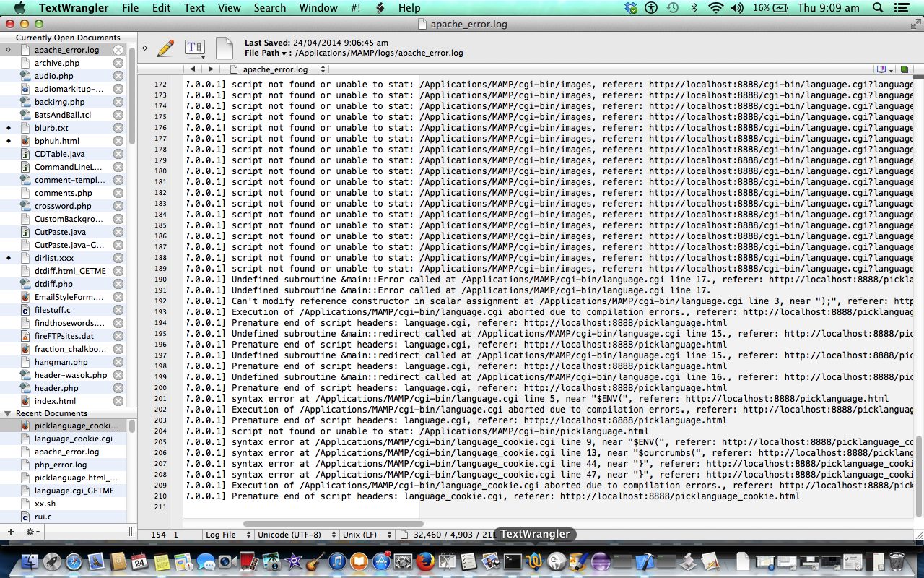Click the document proxy icon beside Last Saved
Screen dimensions: 924x578
[225, 48]
